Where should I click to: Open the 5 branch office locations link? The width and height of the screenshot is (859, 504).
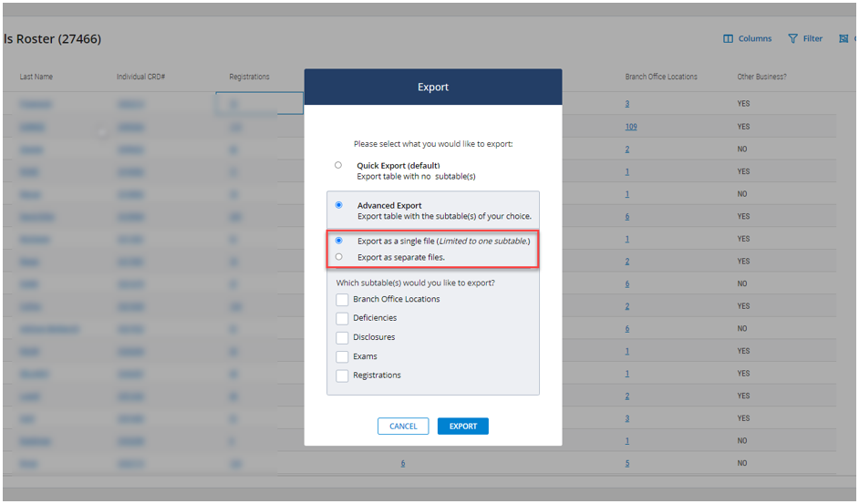pyautogui.click(x=627, y=463)
